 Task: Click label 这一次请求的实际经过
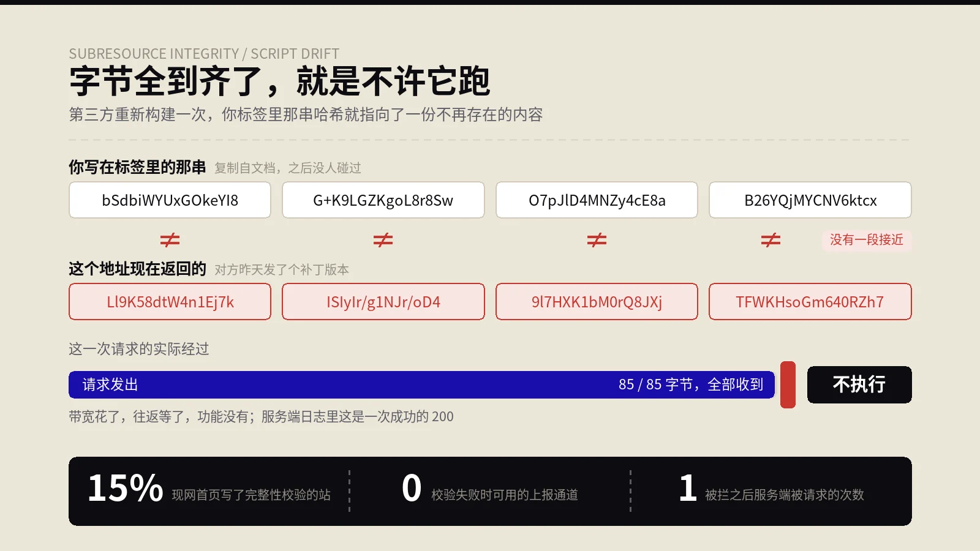139,349
